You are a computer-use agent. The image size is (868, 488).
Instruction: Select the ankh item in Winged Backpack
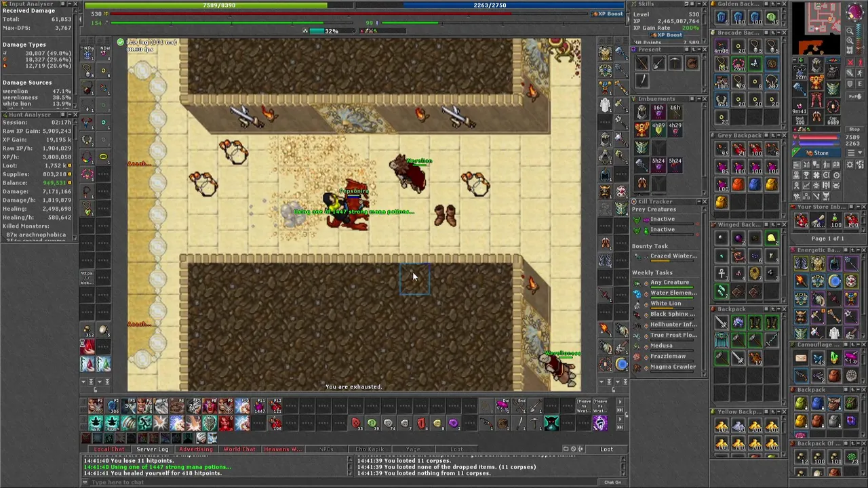pyautogui.click(x=721, y=273)
